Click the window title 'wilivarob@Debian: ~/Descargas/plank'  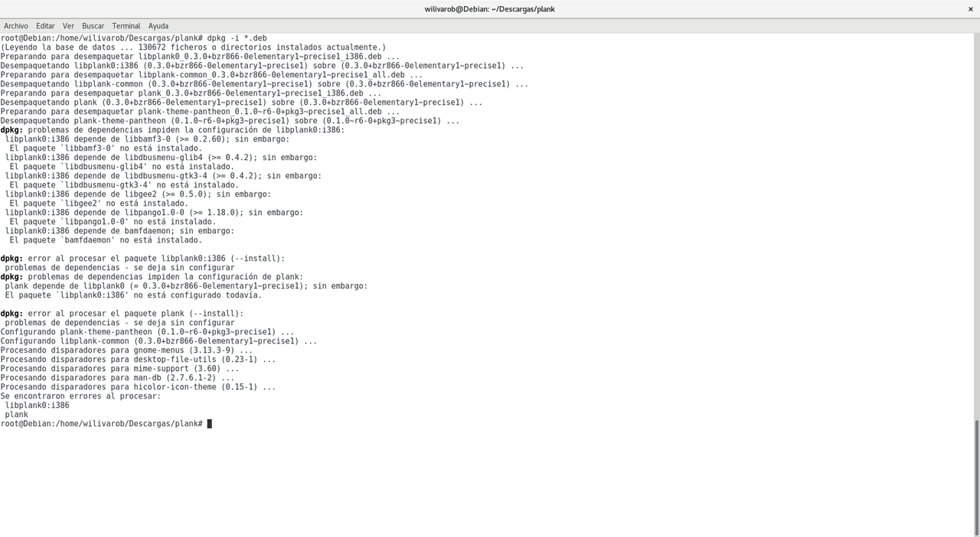[x=490, y=9]
